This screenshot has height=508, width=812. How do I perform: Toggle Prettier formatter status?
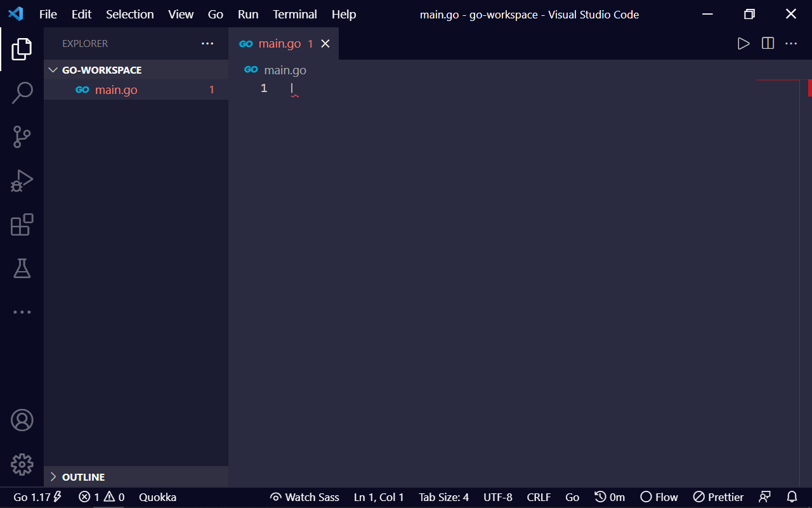click(718, 497)
